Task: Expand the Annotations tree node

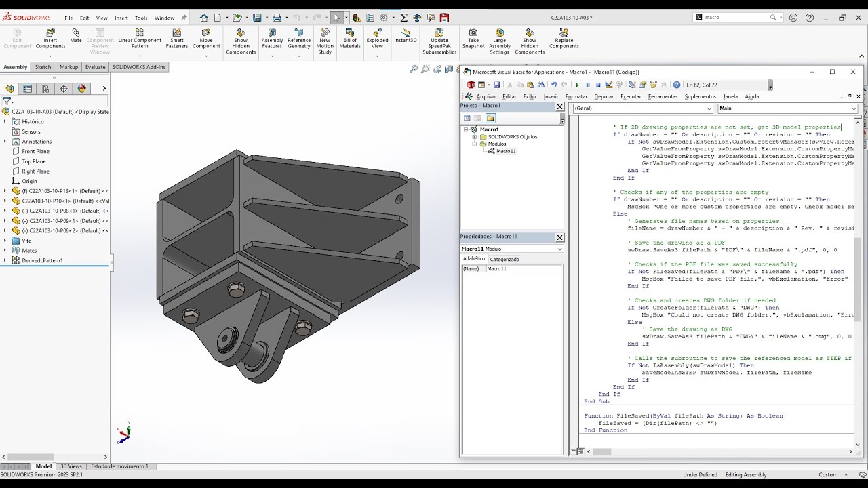Action: click(5, 142)
